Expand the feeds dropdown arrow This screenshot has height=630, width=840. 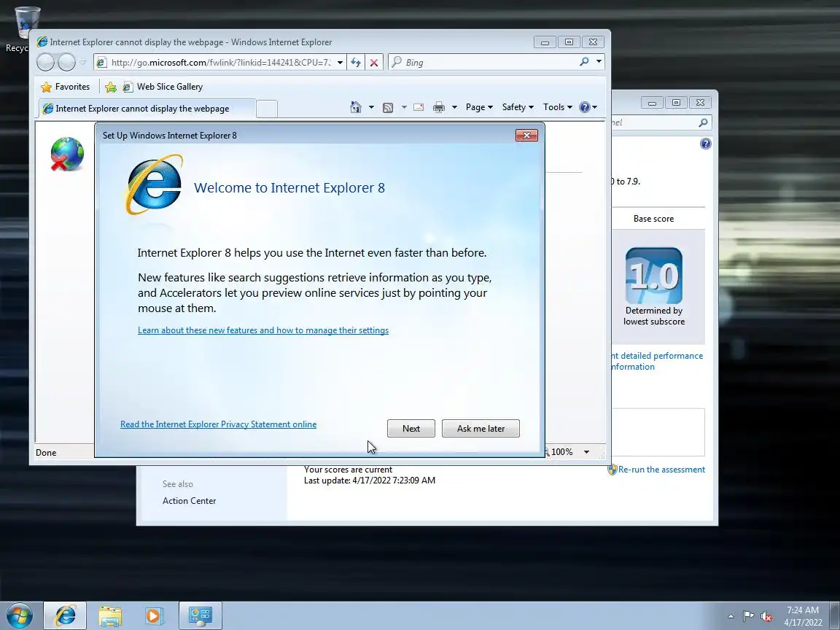click(404, 107)
